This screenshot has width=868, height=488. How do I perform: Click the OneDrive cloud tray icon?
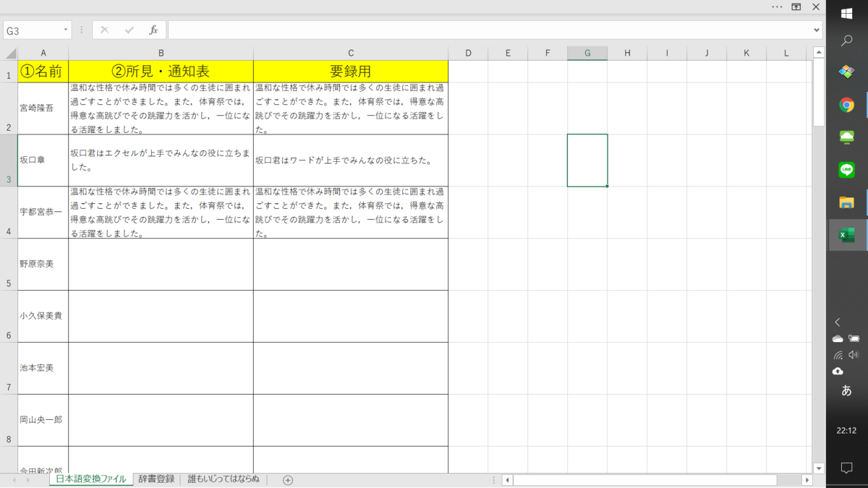(x=838, y=338)
